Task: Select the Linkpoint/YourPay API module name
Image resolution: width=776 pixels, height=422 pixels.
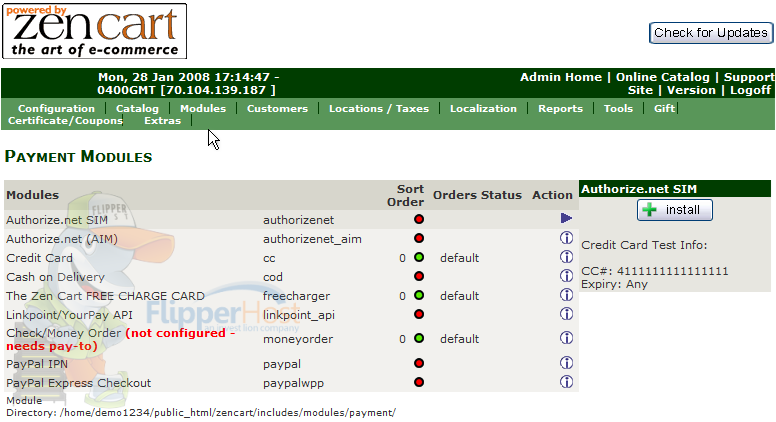Action: point(69,315)
